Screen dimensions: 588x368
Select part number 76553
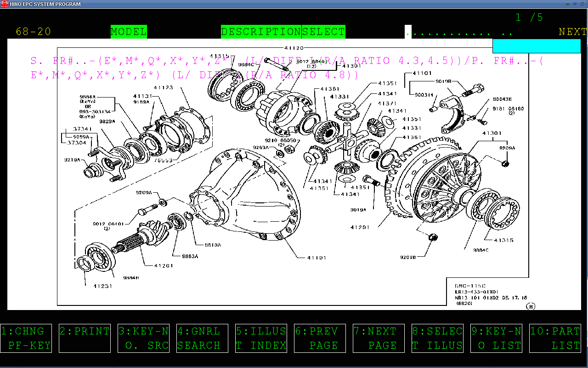click(x=164, y=161)
